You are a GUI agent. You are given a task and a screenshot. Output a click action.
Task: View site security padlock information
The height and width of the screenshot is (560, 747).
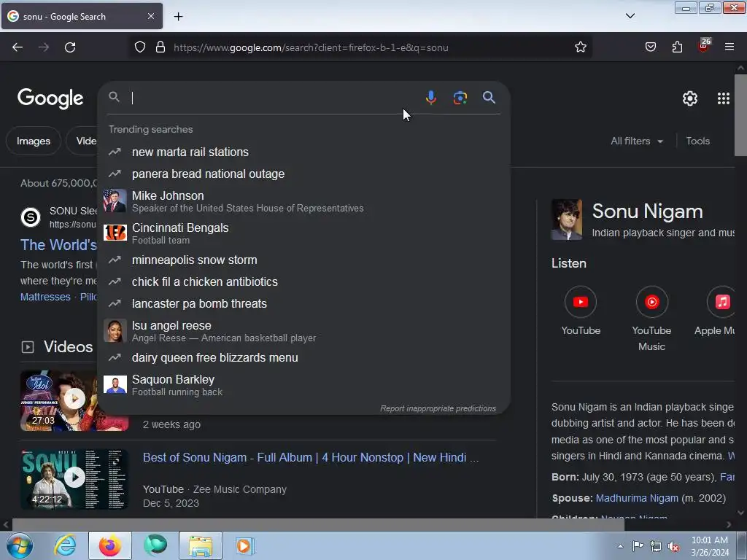pyautogui.click(x=160, y=47)
